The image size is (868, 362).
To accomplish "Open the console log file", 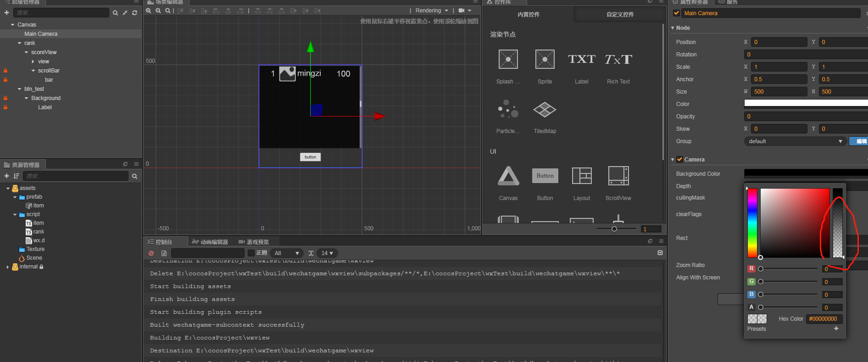I will 164,253.
